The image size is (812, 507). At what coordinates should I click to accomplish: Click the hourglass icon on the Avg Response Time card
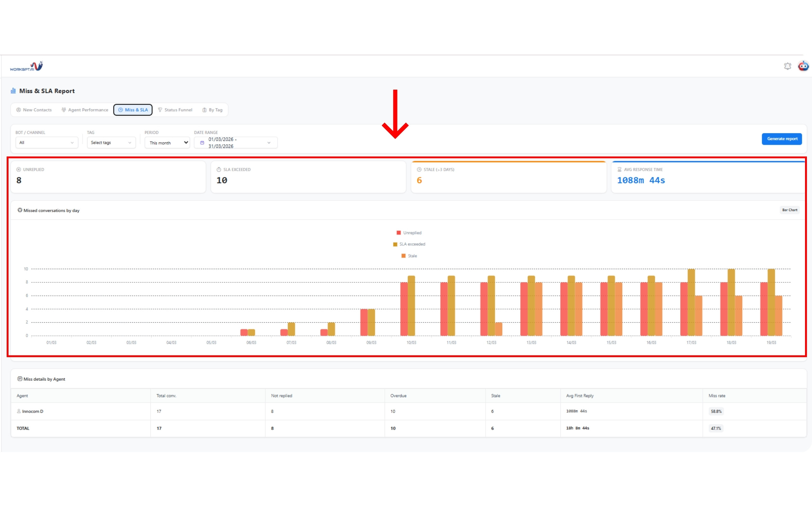pos(619,170)
